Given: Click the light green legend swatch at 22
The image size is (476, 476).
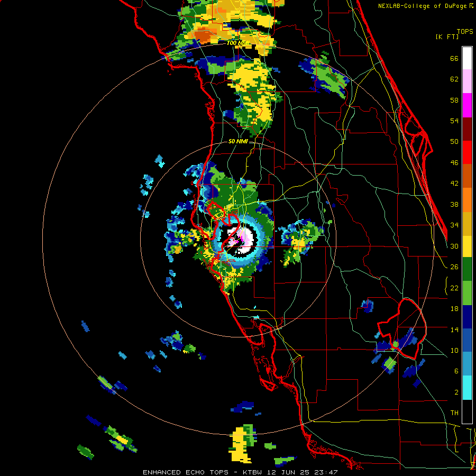Looking at the screenshot, I should point(467,293).
